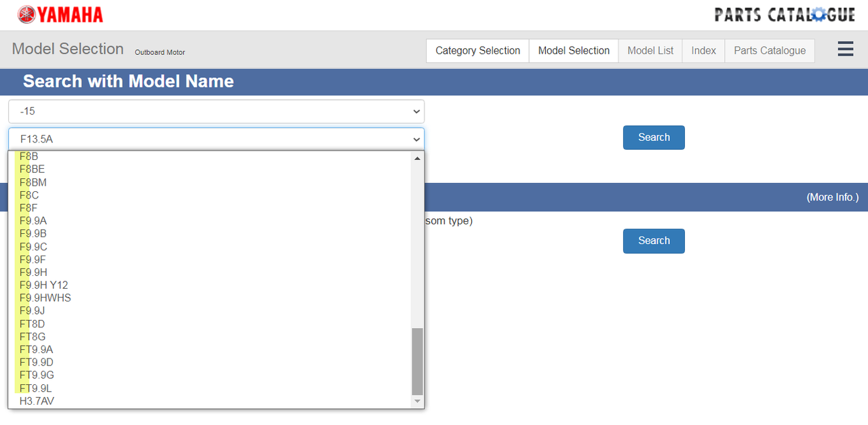Click the Parts Catalogue logo

click(x=785, y=14)
